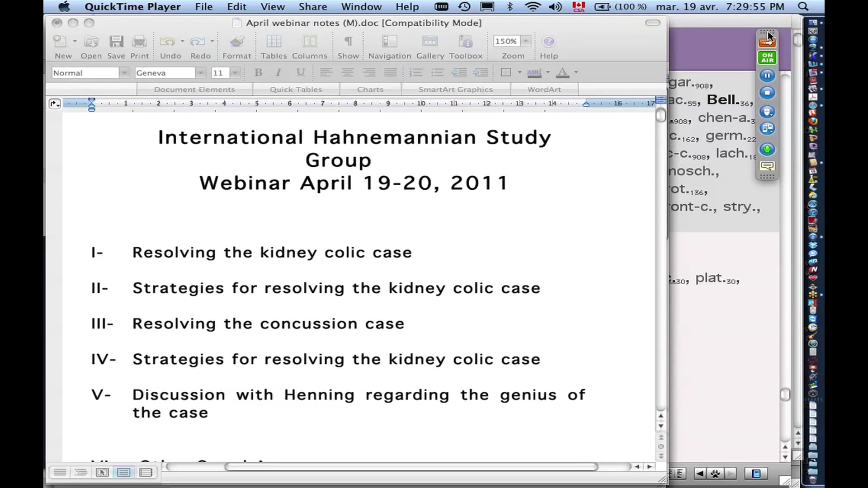The image size is (868, 488).
Task: Open the Toolbox panel
Action: tap(466, 45)
